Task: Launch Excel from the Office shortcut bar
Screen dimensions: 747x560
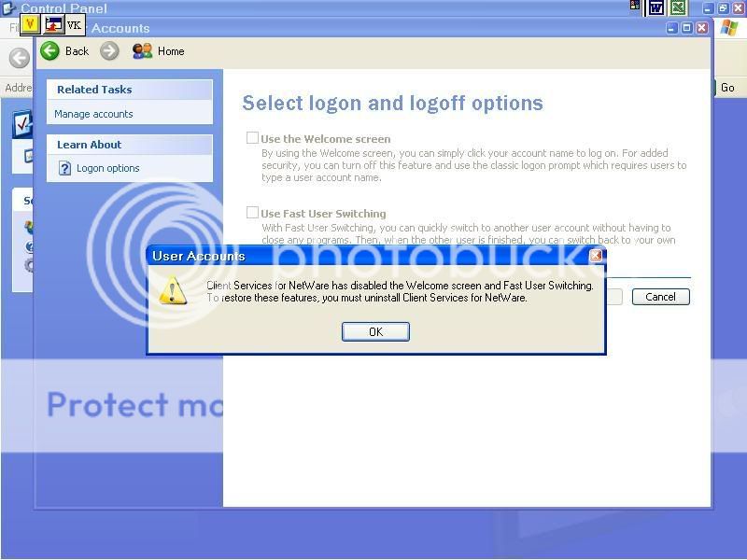Action: coord(678,7)
